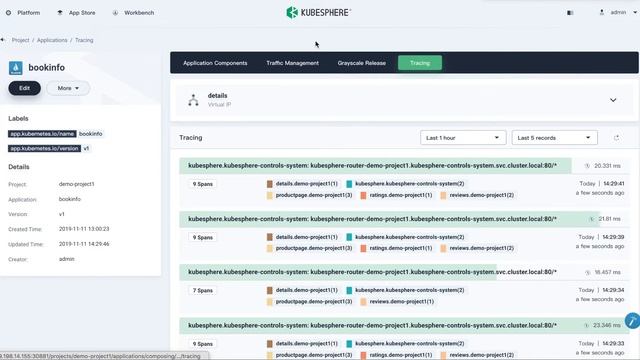Viewport: 640px width, 360px height.
Task: Click reviews.demo-project1(2) in 14:29:41 trace
Action: pyautogui.click(x=482, y=195)
